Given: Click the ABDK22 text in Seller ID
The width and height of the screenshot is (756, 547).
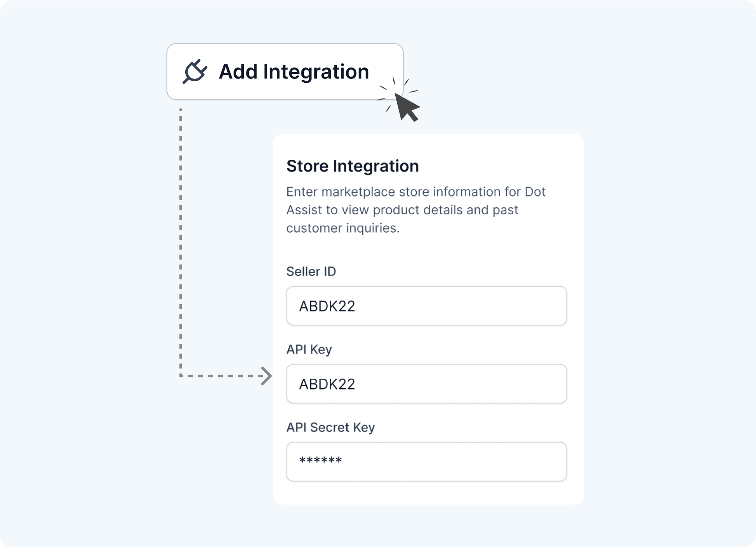Looking at the screenshot, I should tap(327, 306).
